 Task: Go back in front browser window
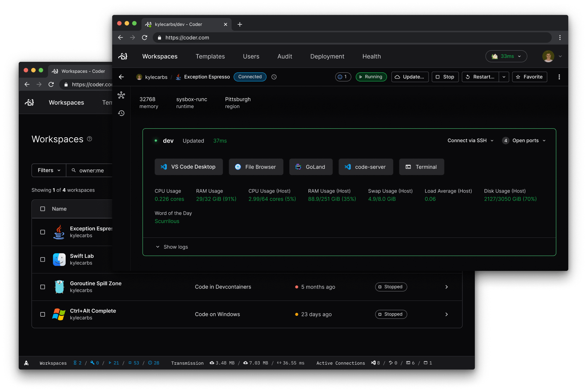pyautogui.click(x=120, y=38)
